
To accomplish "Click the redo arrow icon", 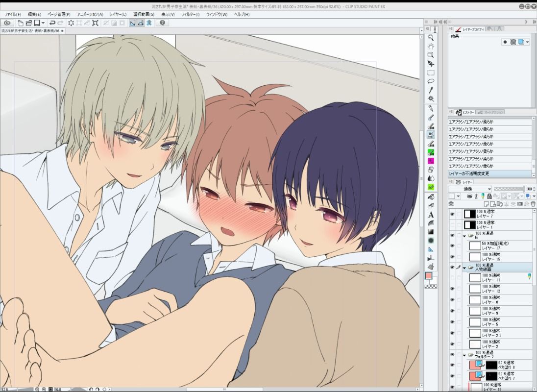I will pyautogui.click(x=61, y=23).
